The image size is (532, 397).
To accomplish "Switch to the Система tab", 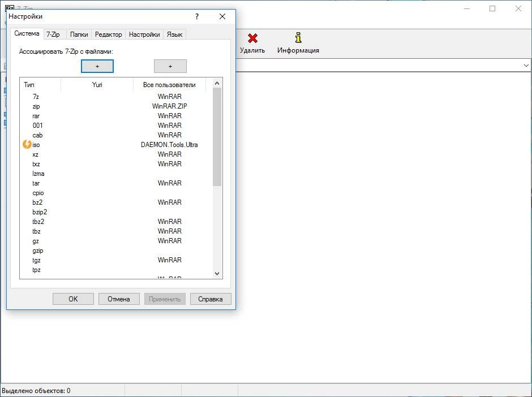I will coord(27,33).
